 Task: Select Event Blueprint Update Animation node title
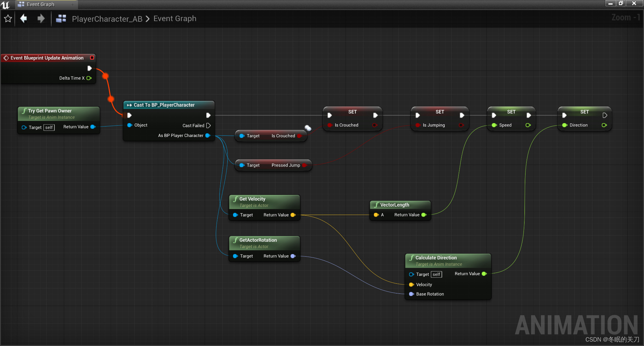[47, 58]
